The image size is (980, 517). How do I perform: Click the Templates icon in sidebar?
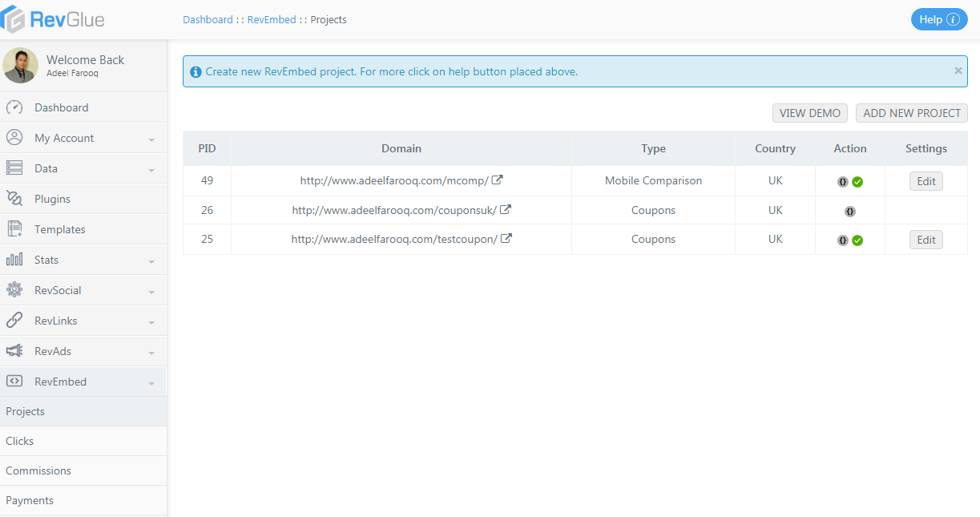tap(14, 229)
